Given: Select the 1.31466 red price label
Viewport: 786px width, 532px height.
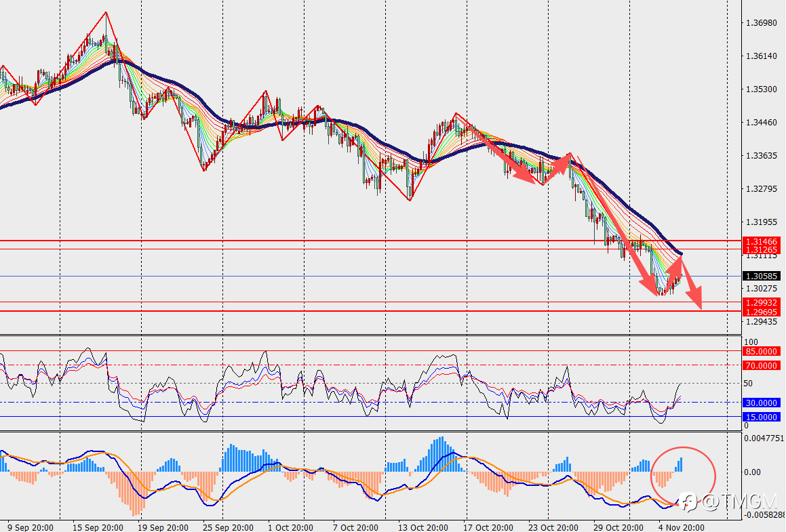Looking at the screenshot, I should (761, 241).
